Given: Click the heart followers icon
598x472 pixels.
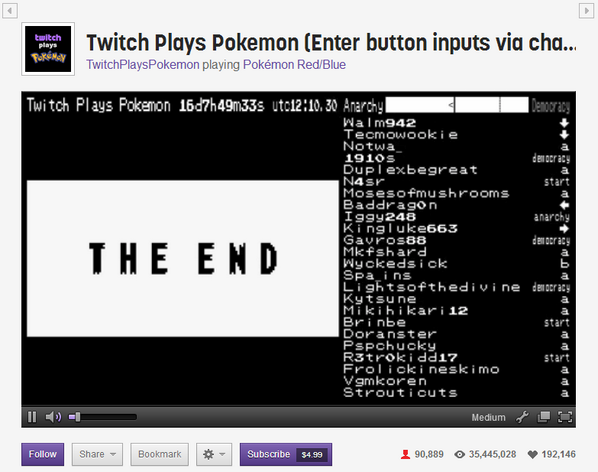Looking at the screenshot, I should (x=532, y=454).
